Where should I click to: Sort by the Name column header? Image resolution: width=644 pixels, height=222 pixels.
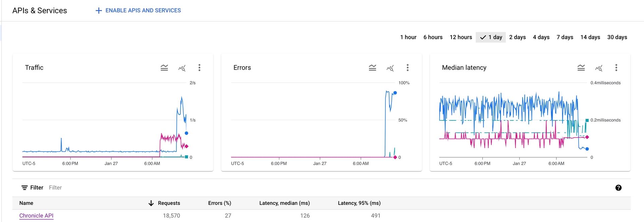[x=26, y=203]
